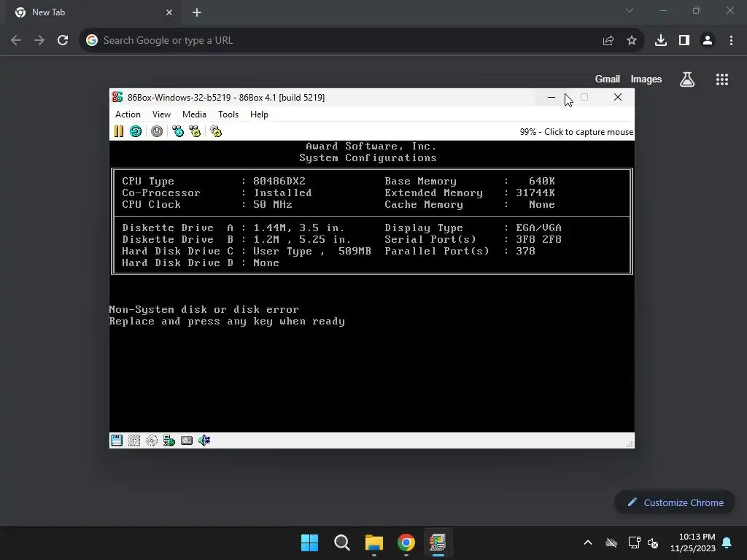Image resolution: width=747 pixels, height=560 pixels.
Task: Click the network icon in status bar
Action: click(x=169, y=440)
